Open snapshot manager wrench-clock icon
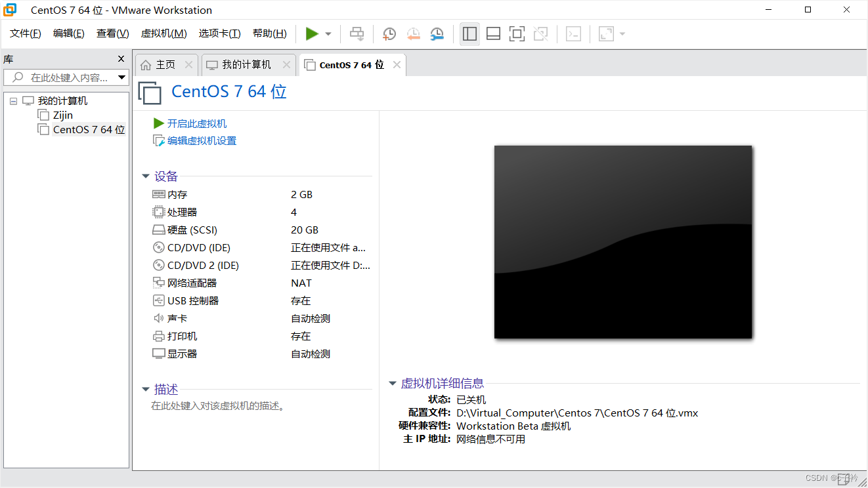 437,33
